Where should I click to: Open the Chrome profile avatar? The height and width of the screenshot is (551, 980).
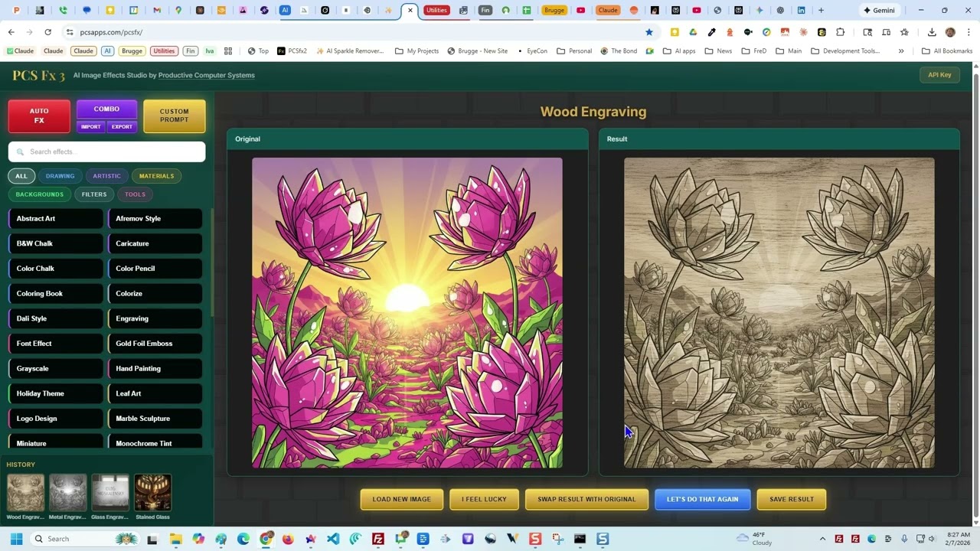click(x=950, y=32)
